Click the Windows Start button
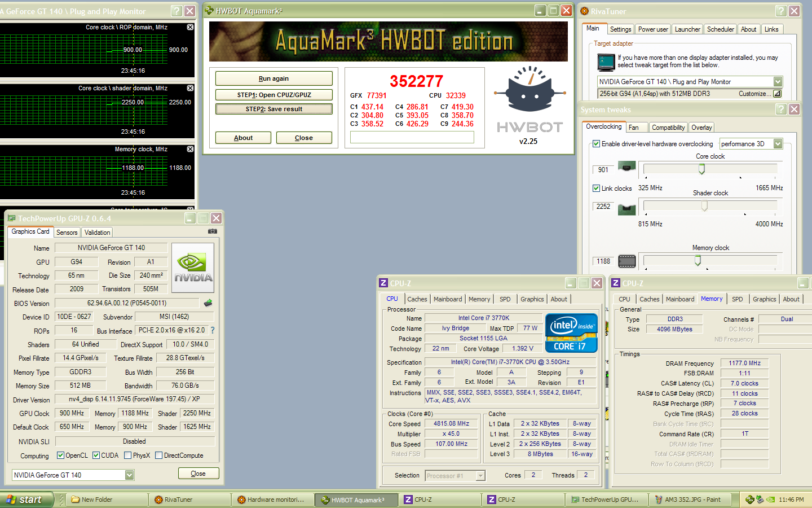This screenshot has height=508, width=812. click(x=27, y=500)
